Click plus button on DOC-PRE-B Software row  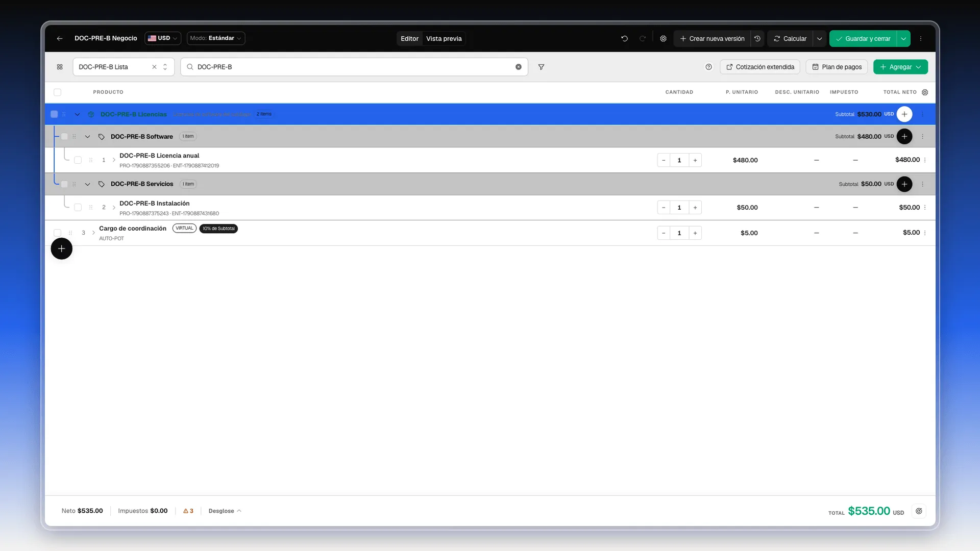click(904, 137)
